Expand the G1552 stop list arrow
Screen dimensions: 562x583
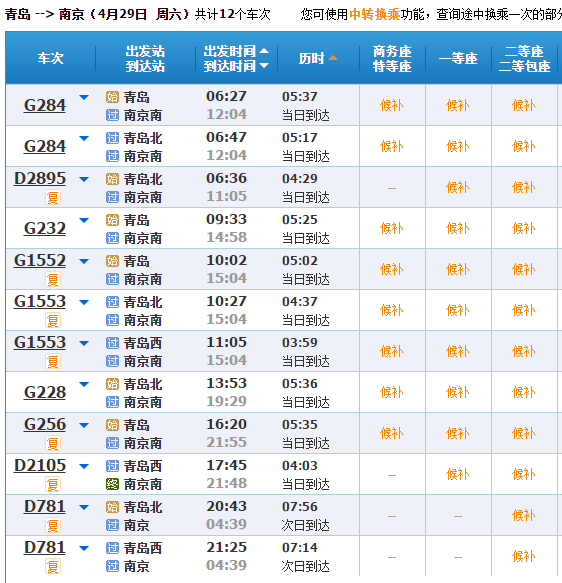84,261
